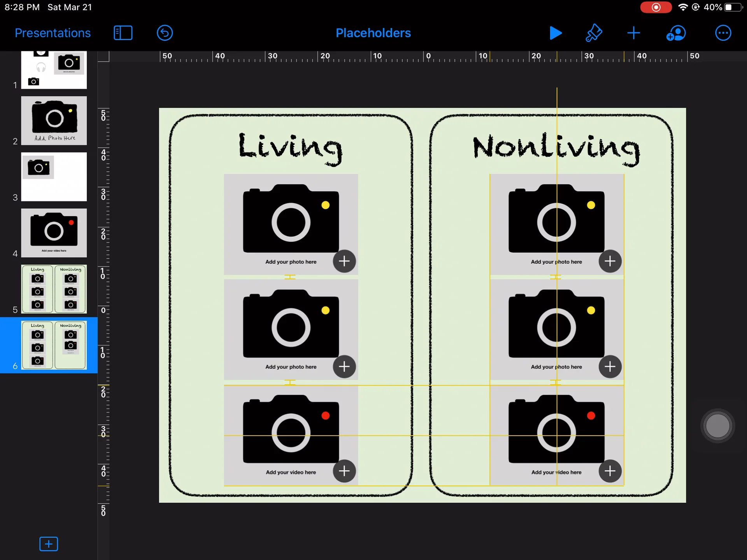This screenshot has width=747, height=560.
Task: Go back to Presentations
Action: tap(53, 33)
